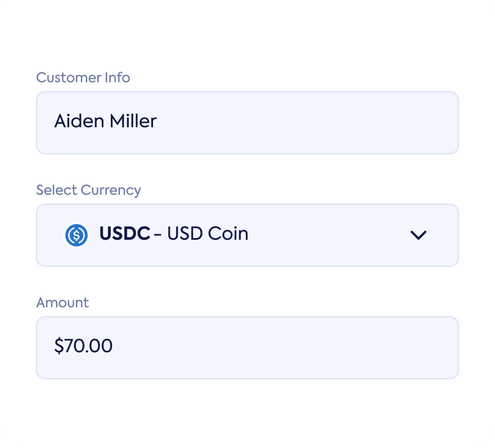Focus the $70.00 amount field

247,347
